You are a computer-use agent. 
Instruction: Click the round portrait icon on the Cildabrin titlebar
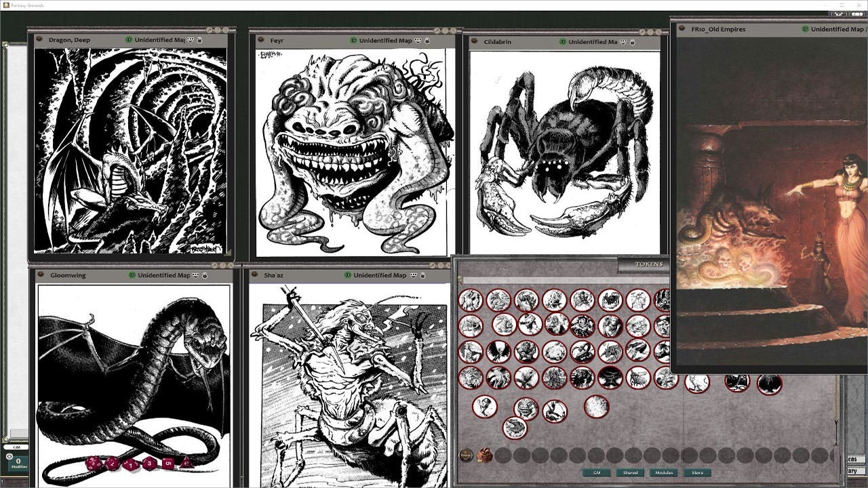473,41
